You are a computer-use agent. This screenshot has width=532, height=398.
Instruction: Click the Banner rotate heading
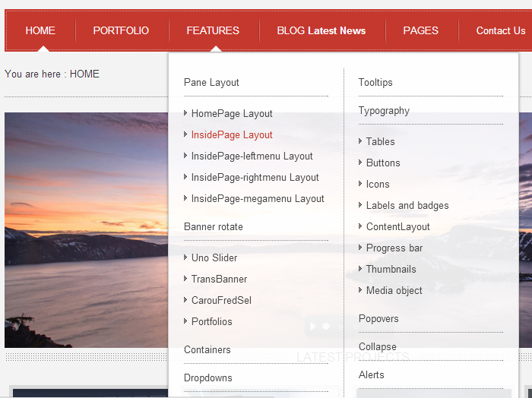(214, 227)
